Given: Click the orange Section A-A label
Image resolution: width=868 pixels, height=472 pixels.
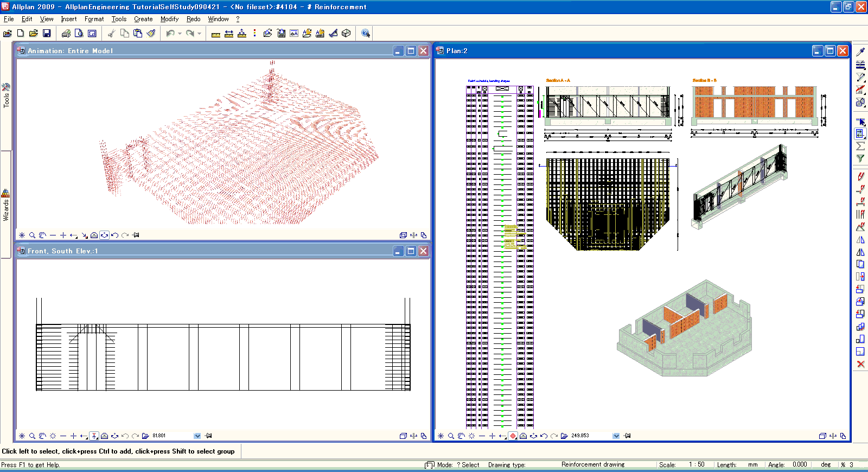Looking at the screenshot, I should pos(558,80).
